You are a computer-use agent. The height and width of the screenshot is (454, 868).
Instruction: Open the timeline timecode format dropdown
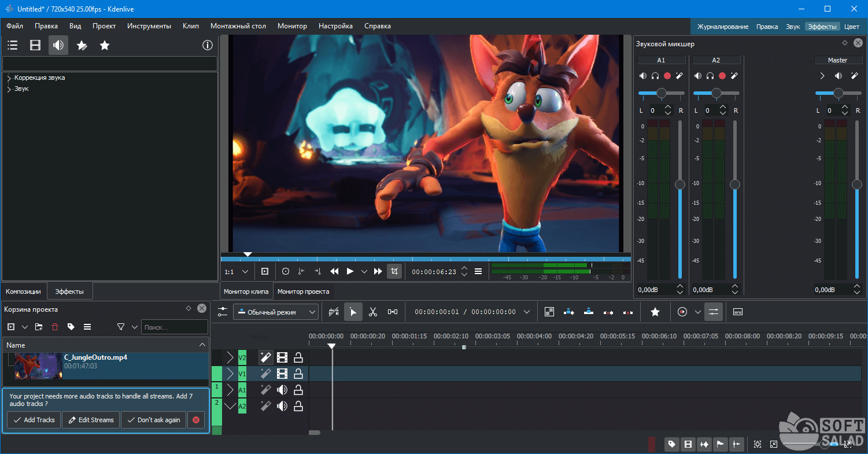[x=526, y=312]
